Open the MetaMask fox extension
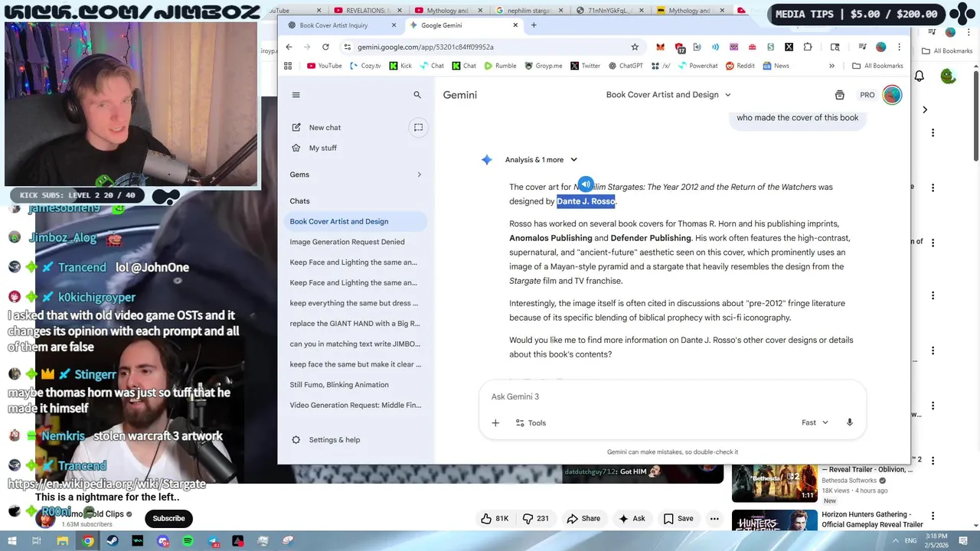Image resolution: width=980 pixels, height=551 pixels. click(660, 47)
